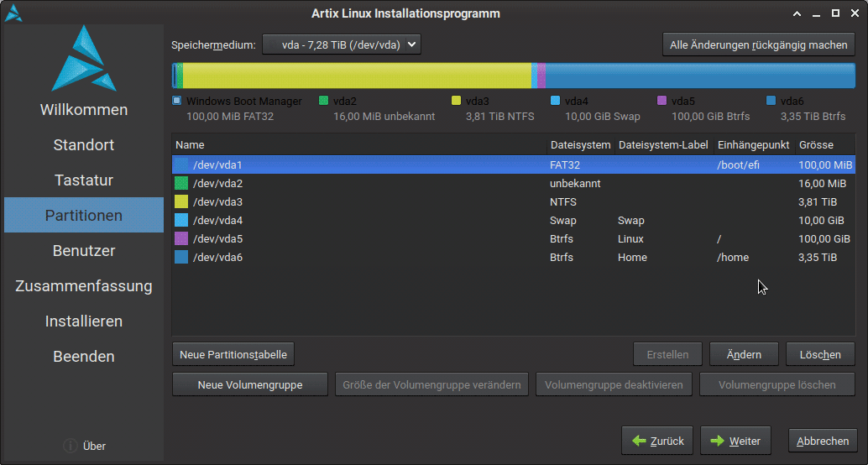Click the Windows Boot Manager legend swatch
868x465 pixels.
[x=176, y=101]
